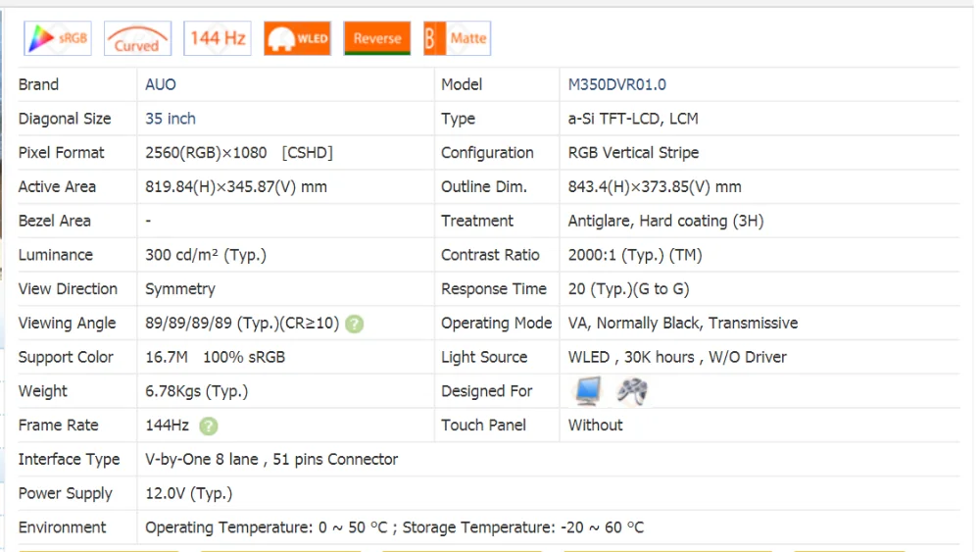Click the WLED backlight badge
Image resolution: width=980 pixels, height=552 pixels.
tap(298, 38)
